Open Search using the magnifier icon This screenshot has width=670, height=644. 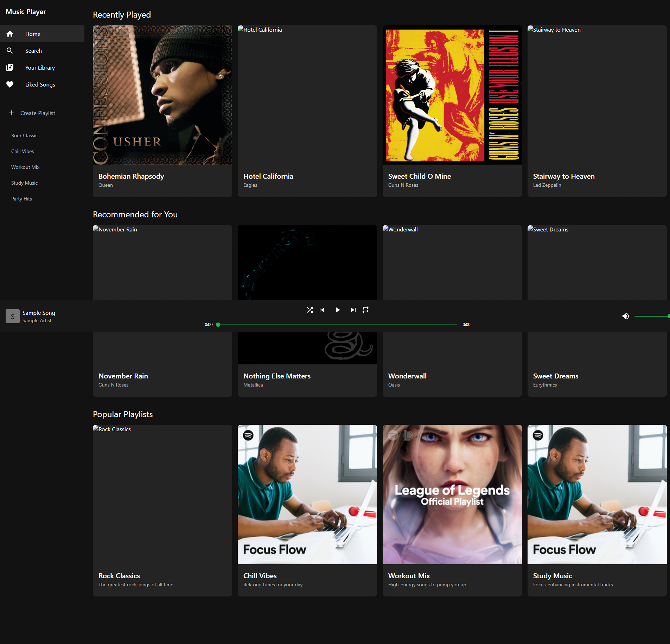10,50
